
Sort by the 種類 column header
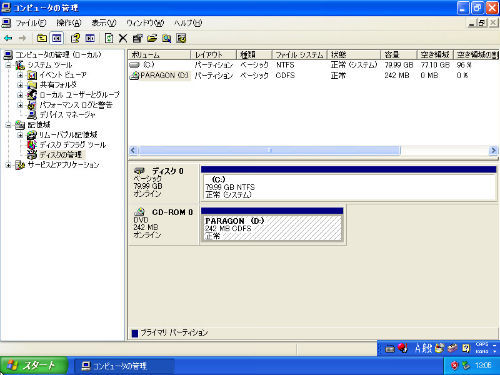[254, 55]
